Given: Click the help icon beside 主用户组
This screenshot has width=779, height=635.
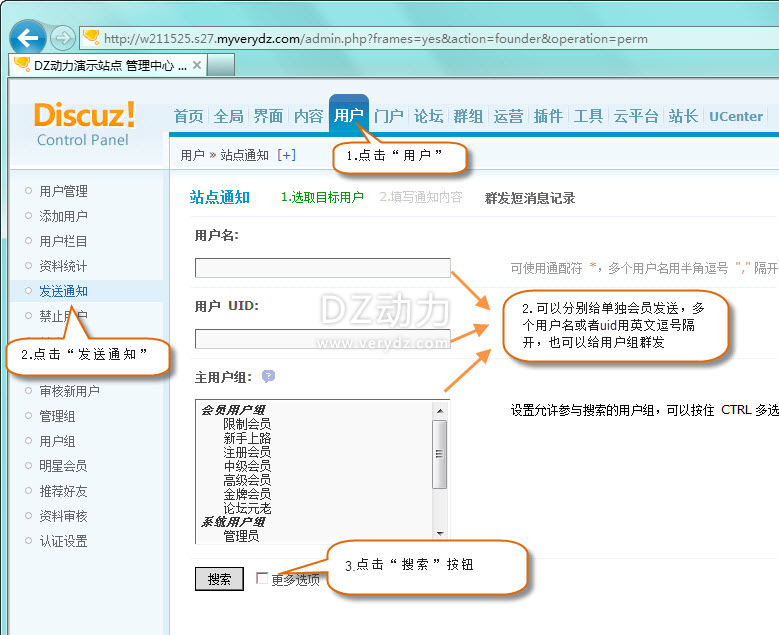Looking at the screenshot, I should [268, 377].
